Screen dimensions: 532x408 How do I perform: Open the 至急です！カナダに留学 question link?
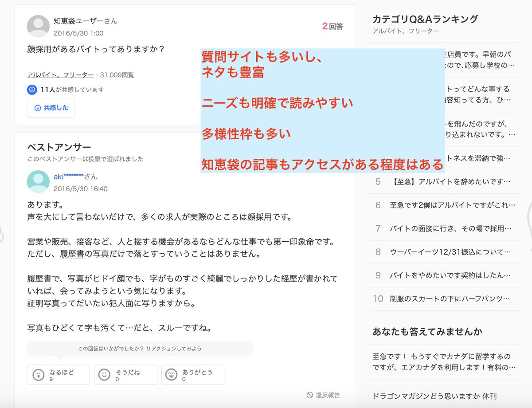(445, 362)
